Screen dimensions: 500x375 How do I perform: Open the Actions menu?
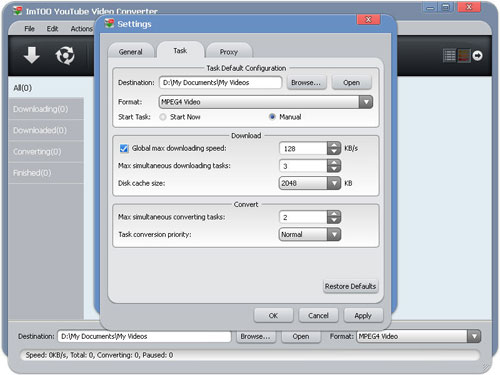point(82,29)
